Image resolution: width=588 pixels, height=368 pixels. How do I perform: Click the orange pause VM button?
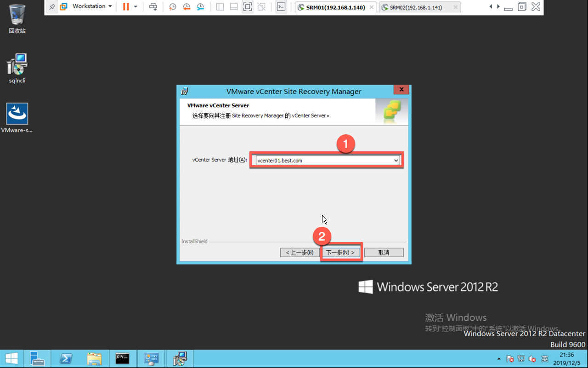[125, 7]
